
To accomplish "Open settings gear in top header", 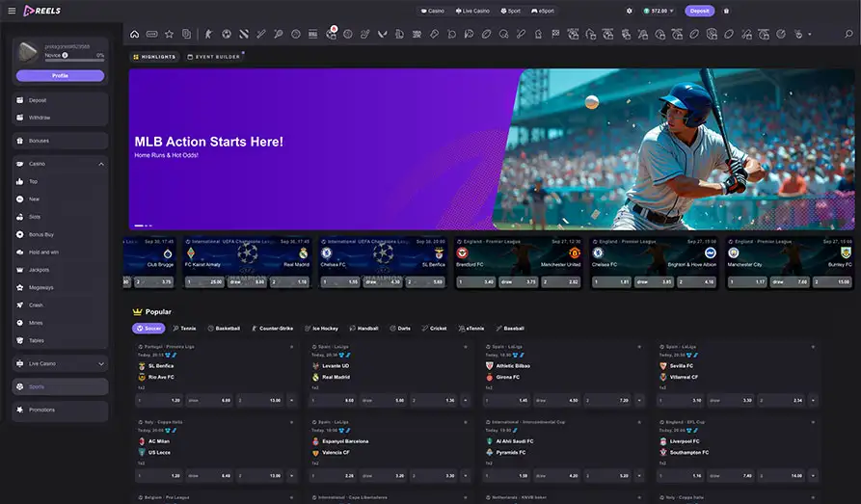I will tap(630, 11).
